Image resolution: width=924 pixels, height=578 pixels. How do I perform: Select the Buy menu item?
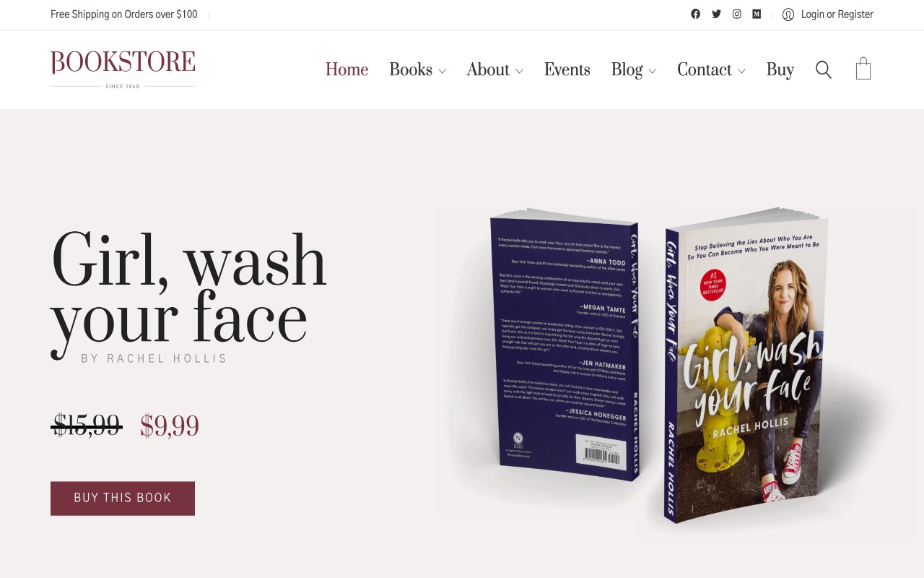coord(780,69)
